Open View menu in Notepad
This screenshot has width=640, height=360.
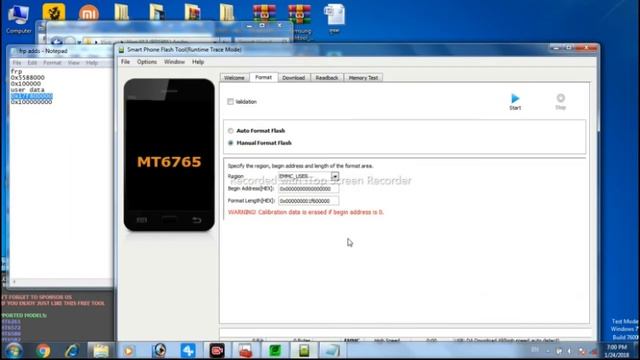[x=73, y=63]
